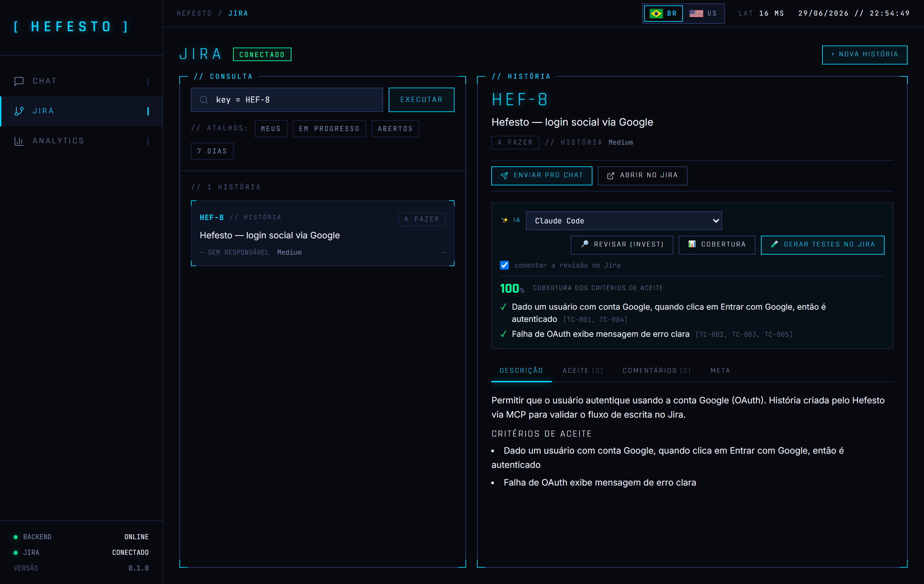
Task: Apply the 7 Dias shortcut filter
Action: pos(212,151)
